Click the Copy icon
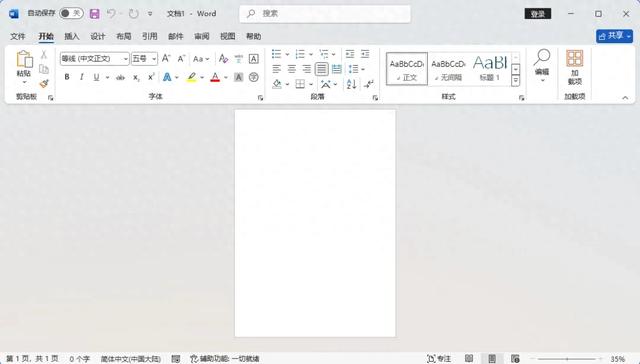 [44, 69]
